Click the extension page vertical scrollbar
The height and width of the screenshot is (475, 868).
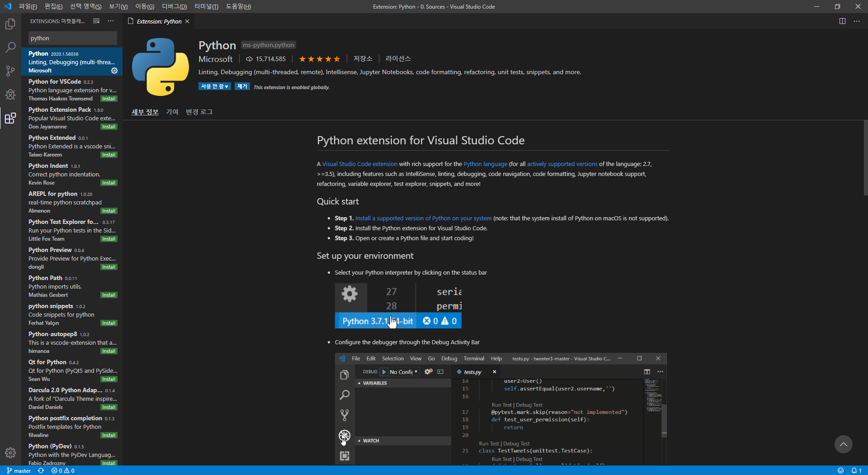[x=865, y=158]
